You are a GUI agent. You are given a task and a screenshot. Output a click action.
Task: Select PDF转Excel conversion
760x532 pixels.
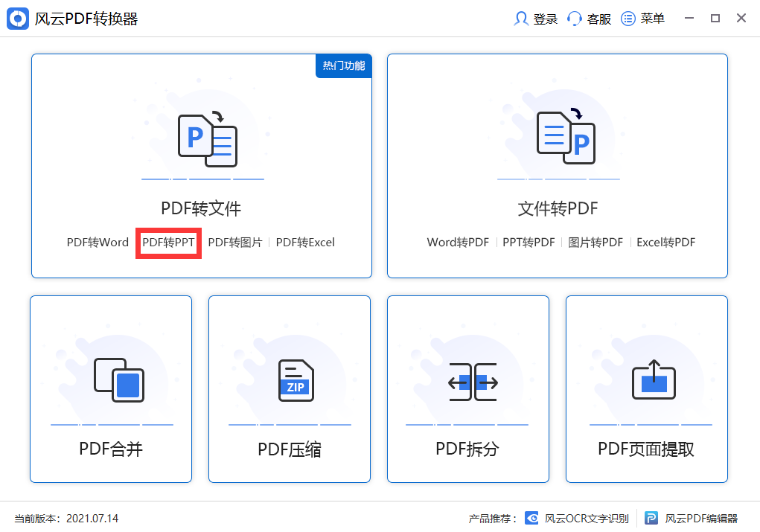[x=305, y=243]
